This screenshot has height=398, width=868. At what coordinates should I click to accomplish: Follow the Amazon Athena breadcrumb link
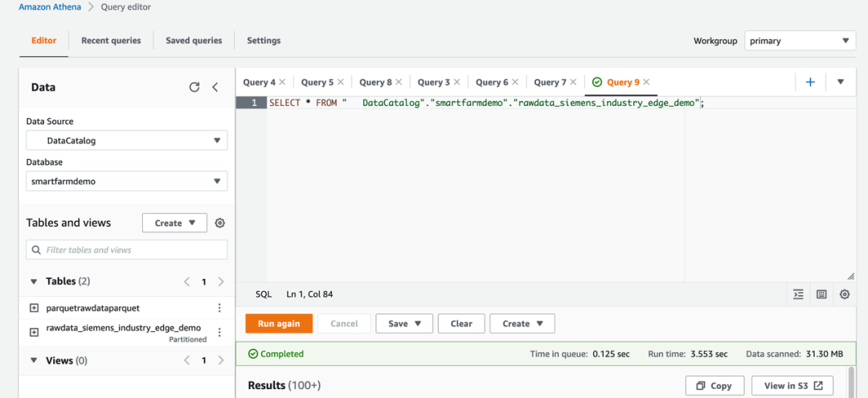(50, 7)
